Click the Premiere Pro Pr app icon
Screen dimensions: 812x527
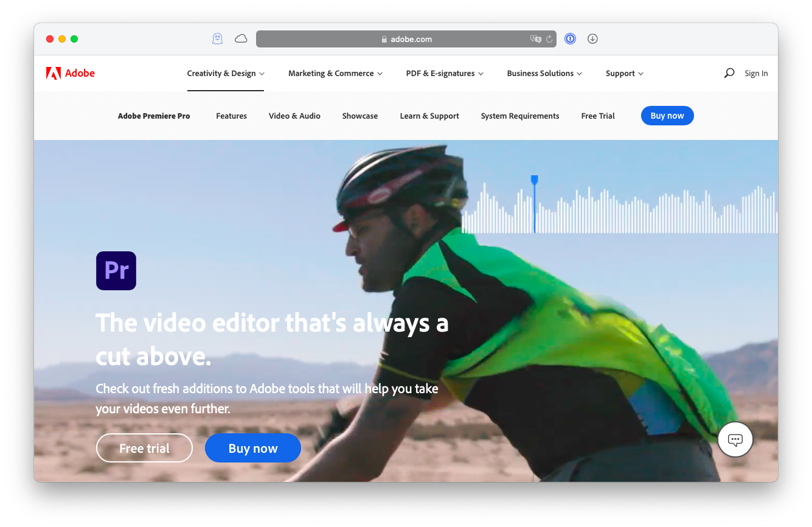point(116,271)
